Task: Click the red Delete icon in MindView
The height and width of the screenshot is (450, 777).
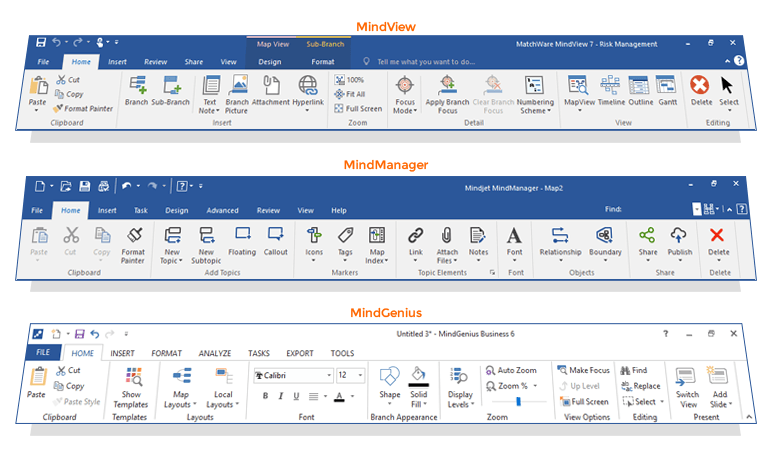Action: click(700, 85)
